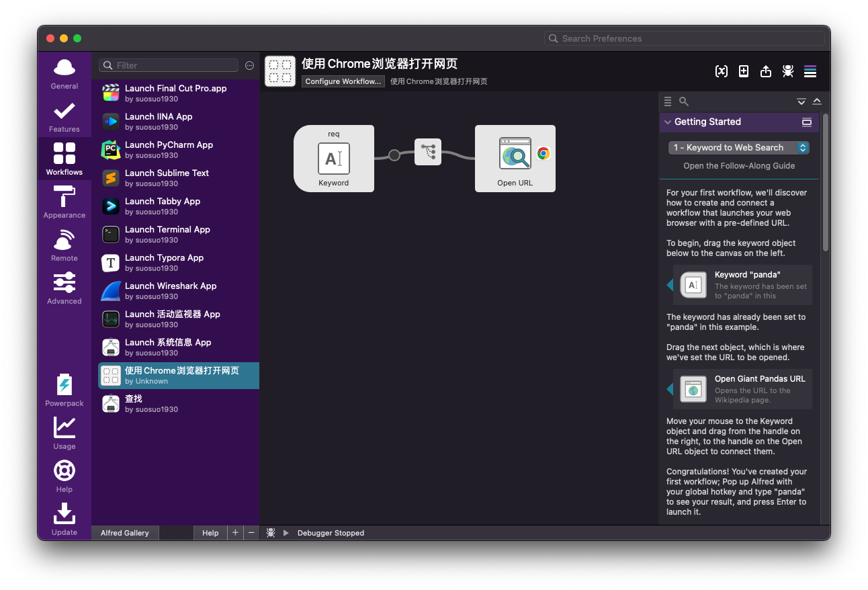Click the workflow title 使用Chrome浏览器打开网页 in header
The image size is (868, 590).
point(380,64)
